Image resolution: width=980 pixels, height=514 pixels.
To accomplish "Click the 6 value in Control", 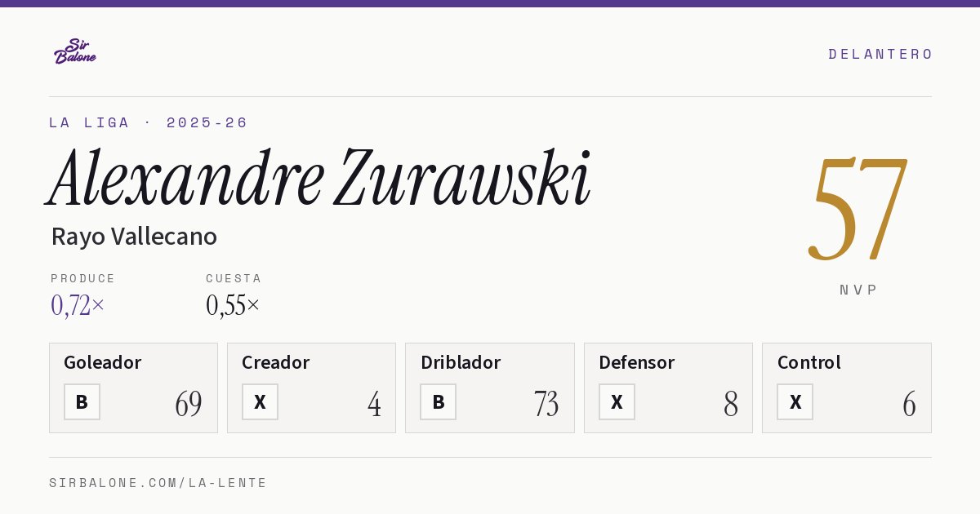I will pos(909,404).
